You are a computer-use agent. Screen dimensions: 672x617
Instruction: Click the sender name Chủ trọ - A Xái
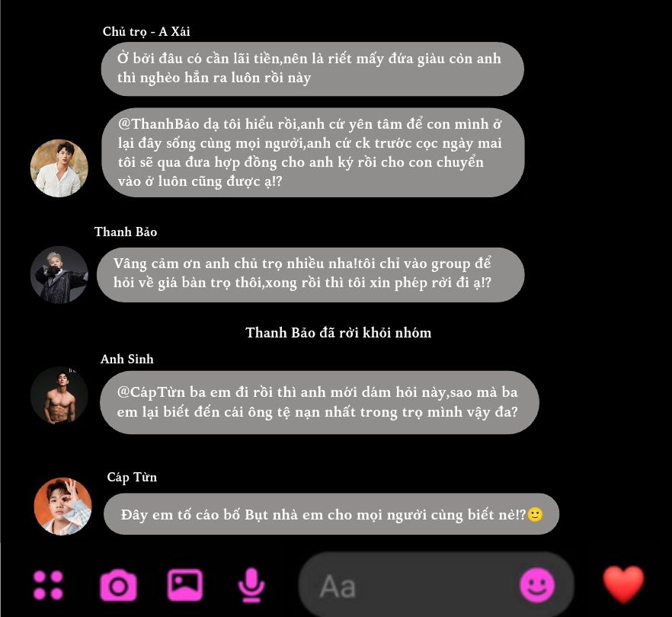tap(146, 31)
